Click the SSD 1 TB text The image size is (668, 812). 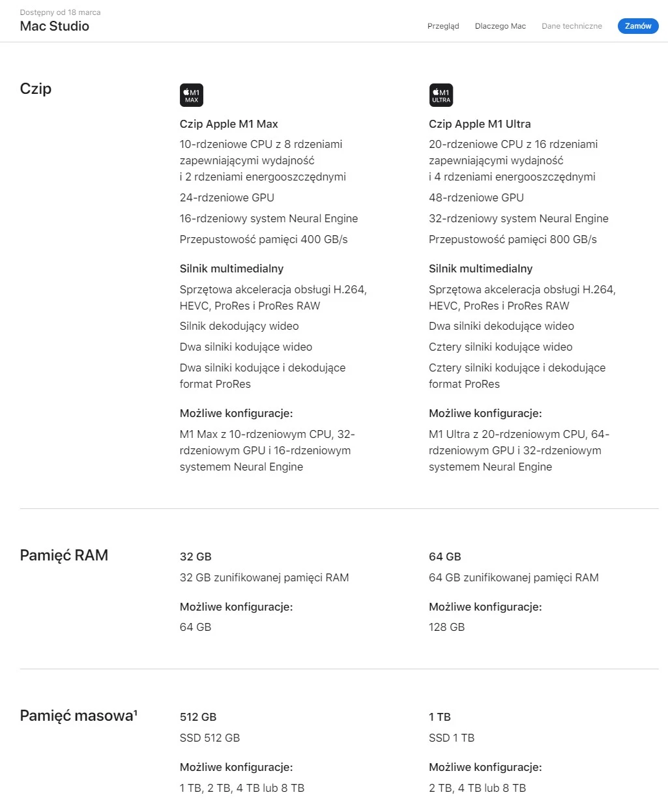click(452, 738)
